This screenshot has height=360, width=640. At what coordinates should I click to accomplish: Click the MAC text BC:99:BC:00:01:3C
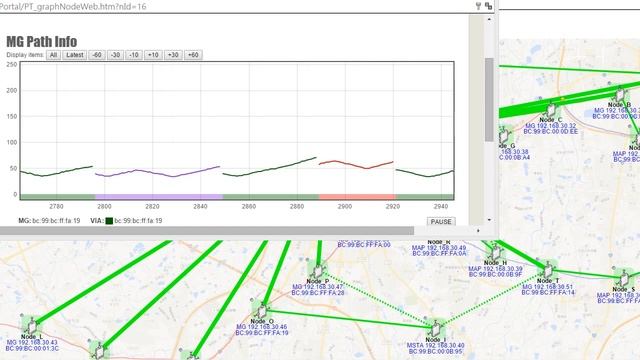[x=32, y=349]
